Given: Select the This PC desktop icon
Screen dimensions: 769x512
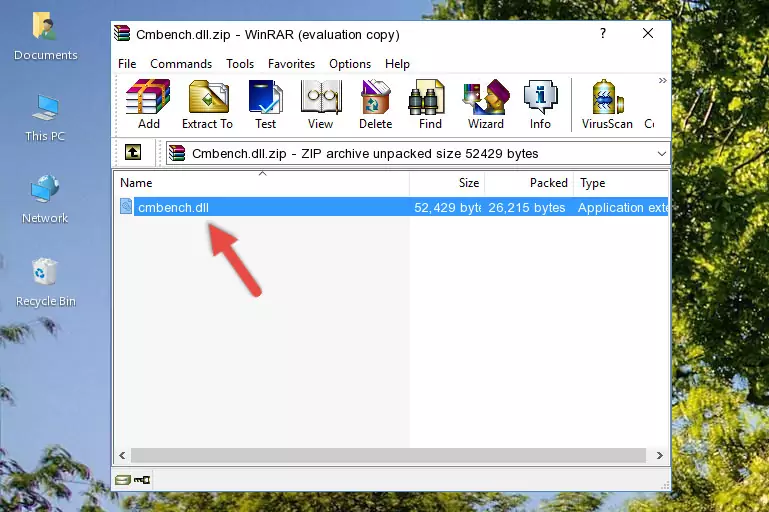Looking at the screenshot, I should 45,118.
